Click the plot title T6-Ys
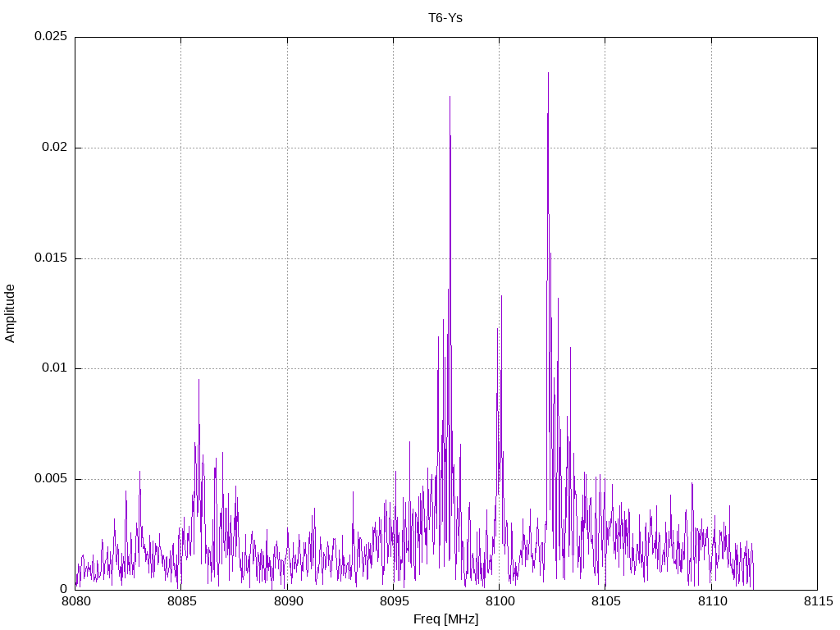Viewport: 840px width, 630px height. click(x=445, y=18)
